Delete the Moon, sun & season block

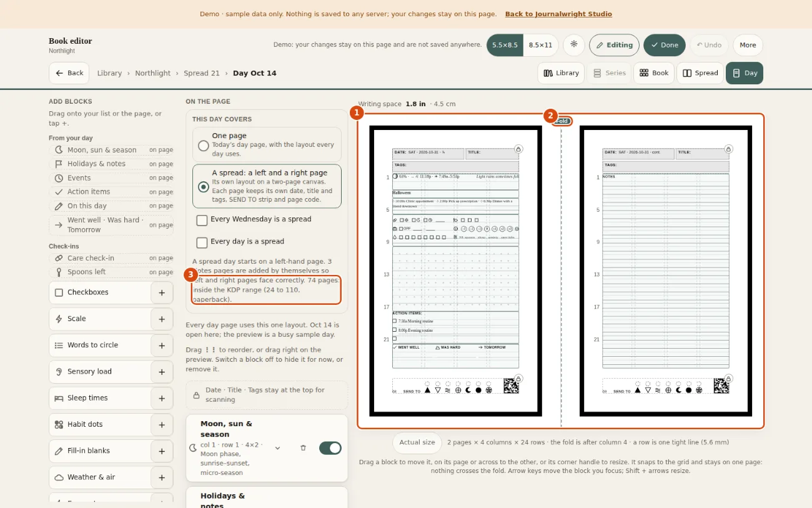coord(303,448)
